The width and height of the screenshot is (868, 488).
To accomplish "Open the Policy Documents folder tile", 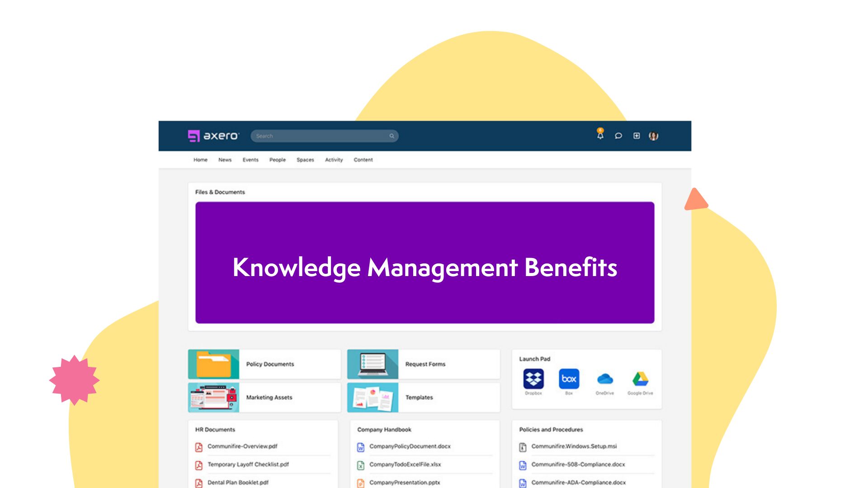I will [x=264, y=364].
